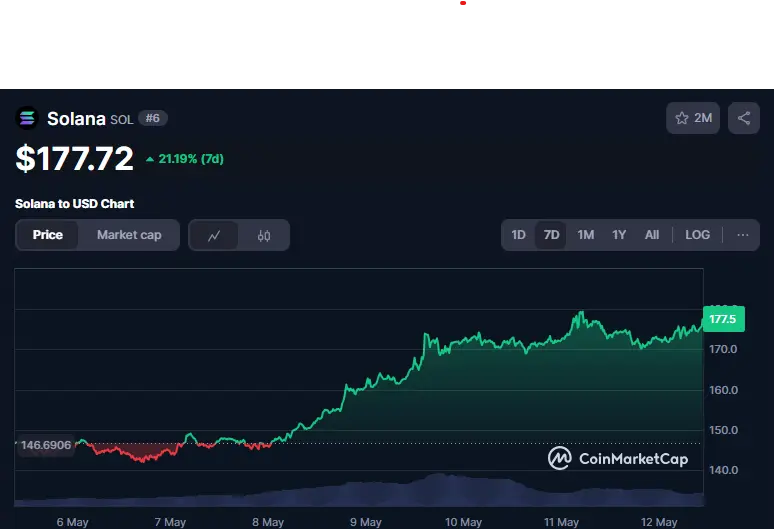Click the Solana coin name

click(x=77, y=119)
